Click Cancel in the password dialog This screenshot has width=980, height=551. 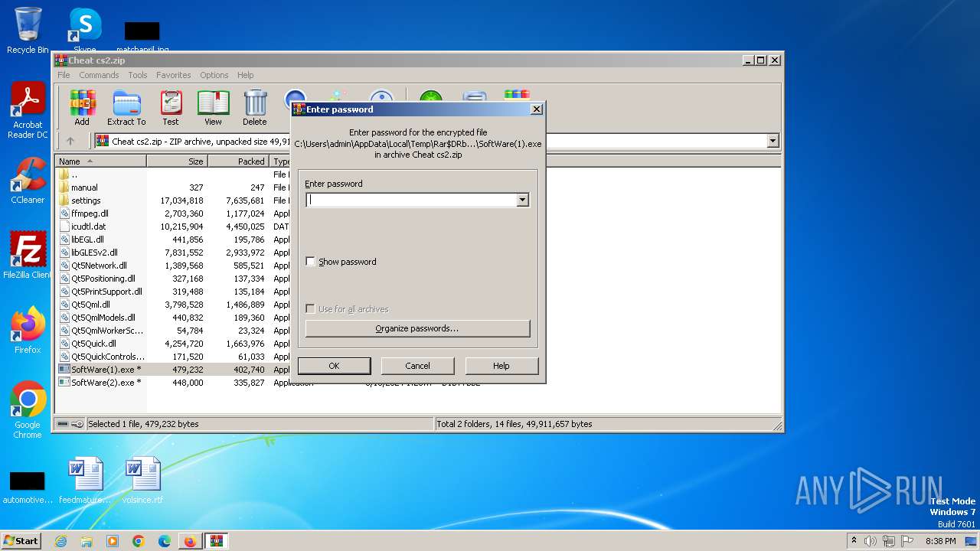tap(417, 366)
